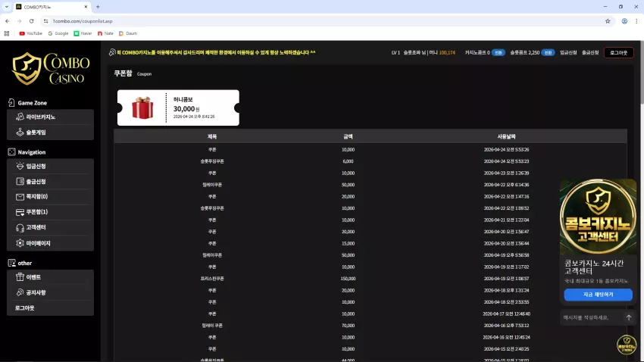The width and height of the screenshot is (644, 362).
Task: Open the 슬롯게임 slot games menu
Action: [50, 133]
